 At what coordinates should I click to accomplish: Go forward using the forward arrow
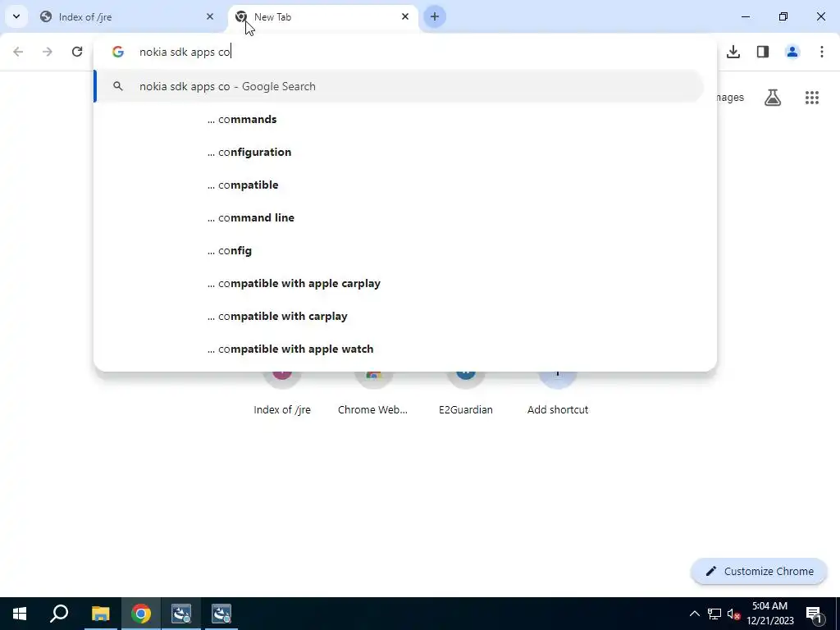48,52
